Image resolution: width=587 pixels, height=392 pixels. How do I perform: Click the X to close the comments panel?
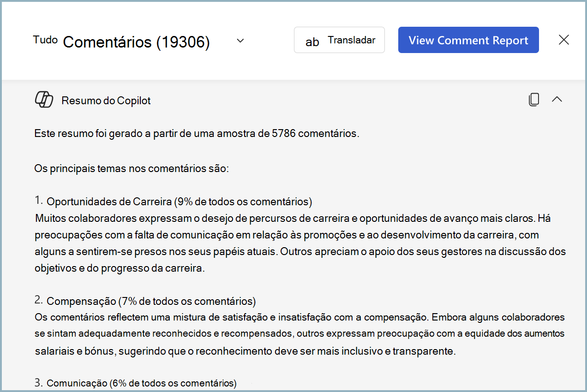[x=563, y=40]
